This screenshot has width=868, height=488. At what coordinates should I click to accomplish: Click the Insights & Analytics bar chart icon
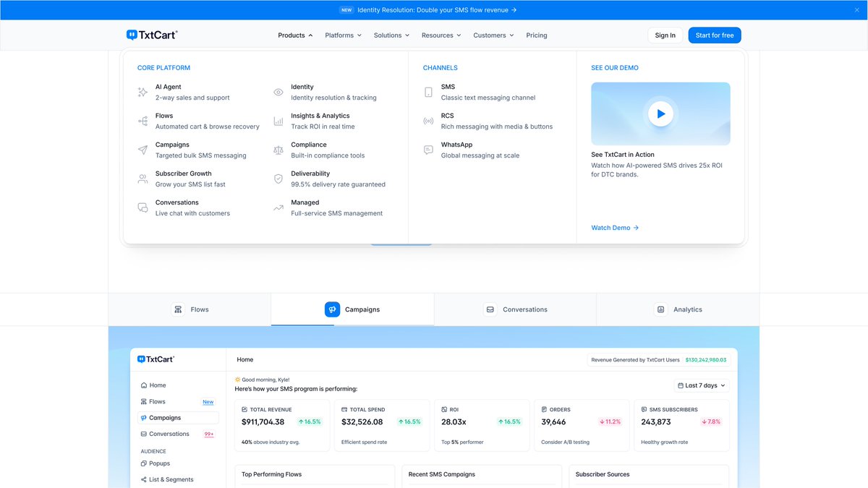278,121
